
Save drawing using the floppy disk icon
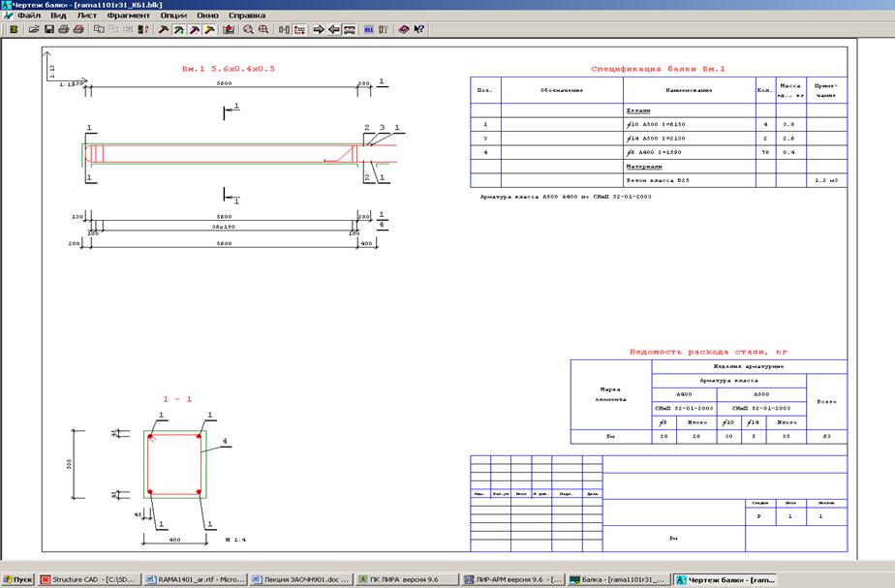coord(48,30)
